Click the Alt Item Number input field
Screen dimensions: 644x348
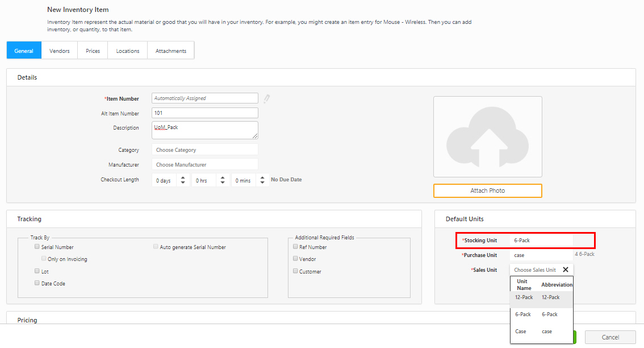click(204, 113)
